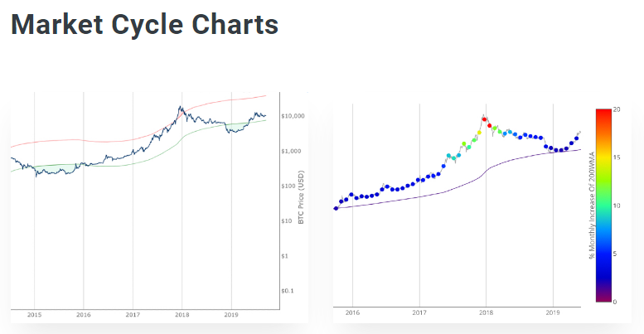Click the 0 value on the color scale
644x334 pixels.
[x=616, y=302]
